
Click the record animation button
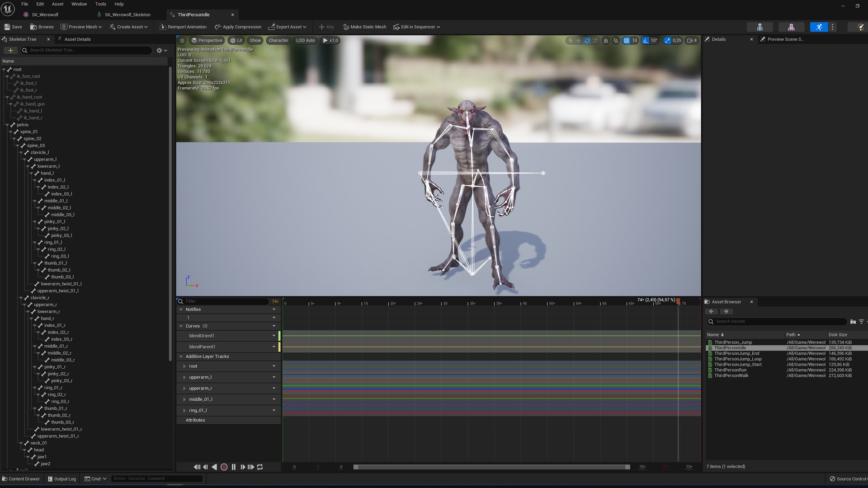(224, 467)
